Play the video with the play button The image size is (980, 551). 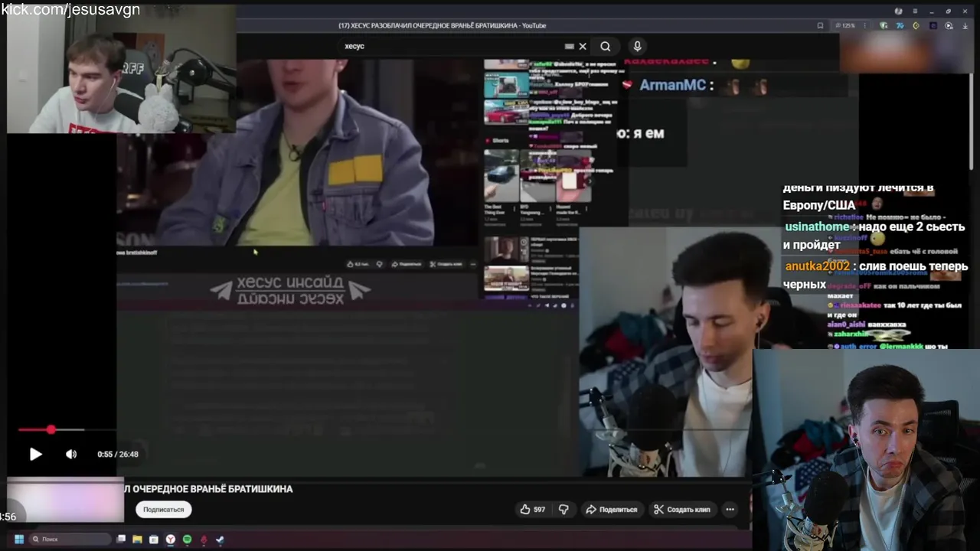coord(35,454)
